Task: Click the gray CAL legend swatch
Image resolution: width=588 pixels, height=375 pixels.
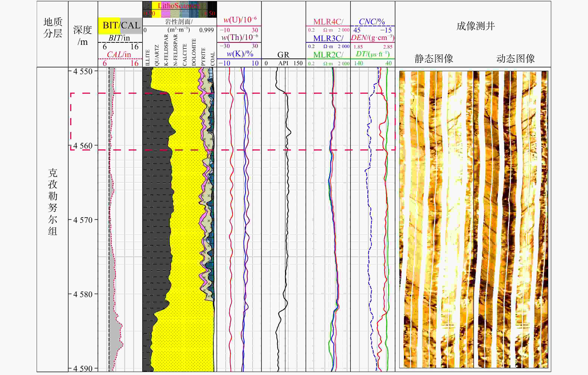Action: pos(131,26)
